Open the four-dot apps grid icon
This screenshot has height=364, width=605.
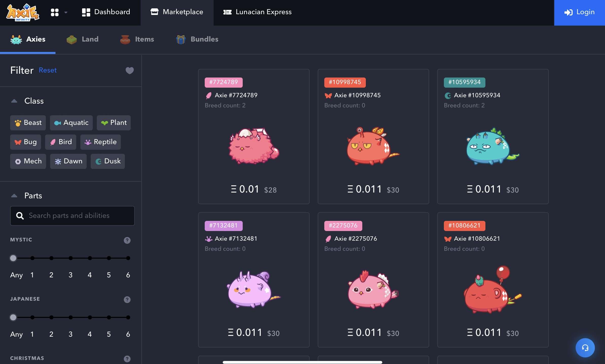click(x=55, y=12)
